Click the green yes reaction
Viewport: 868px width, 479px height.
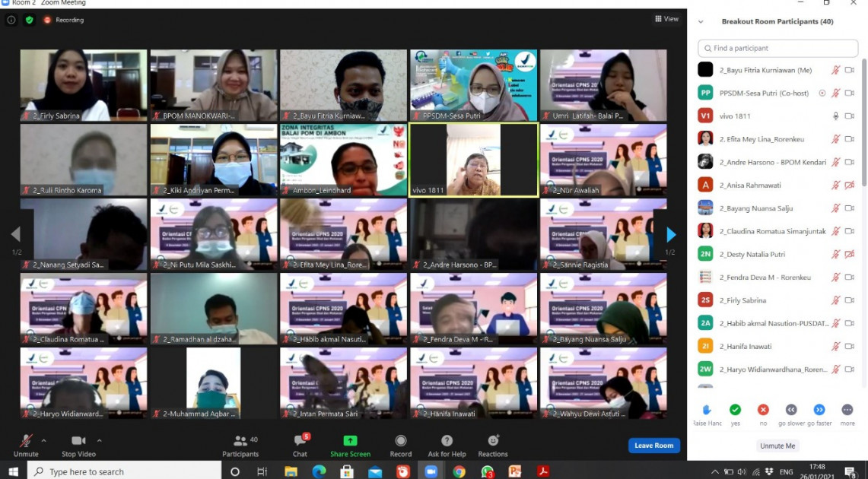tap(735, 409)
